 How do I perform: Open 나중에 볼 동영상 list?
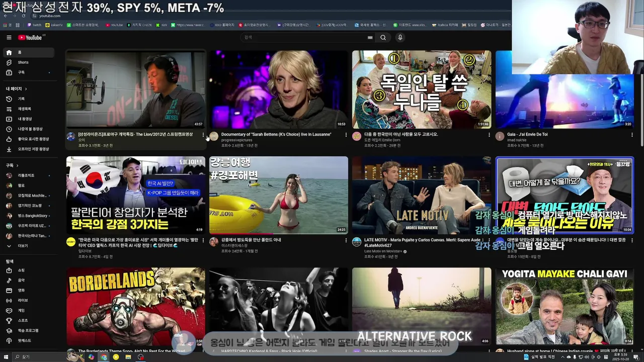tap(29, 129)
